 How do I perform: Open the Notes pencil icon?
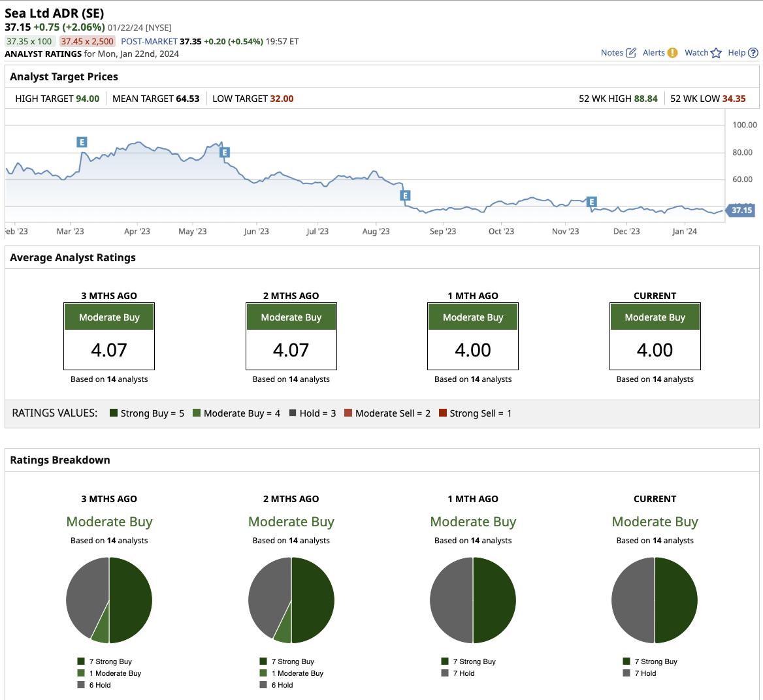(x=631, y=53)
